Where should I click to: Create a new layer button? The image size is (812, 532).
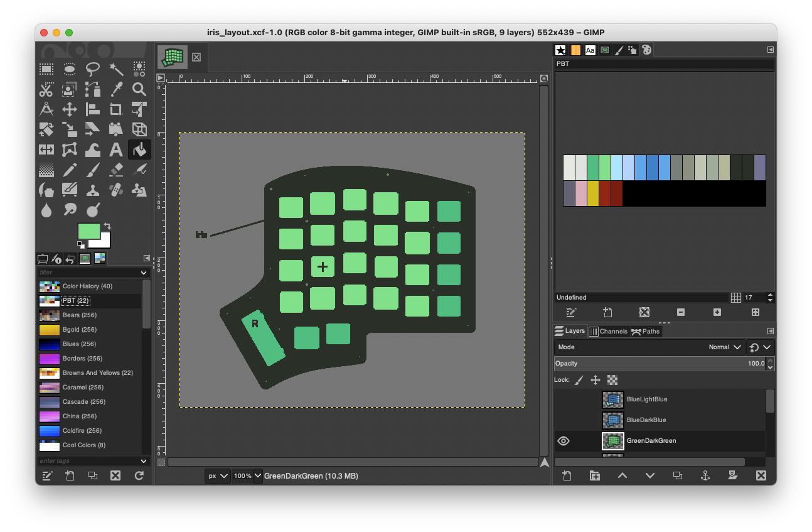coord(567,476)
